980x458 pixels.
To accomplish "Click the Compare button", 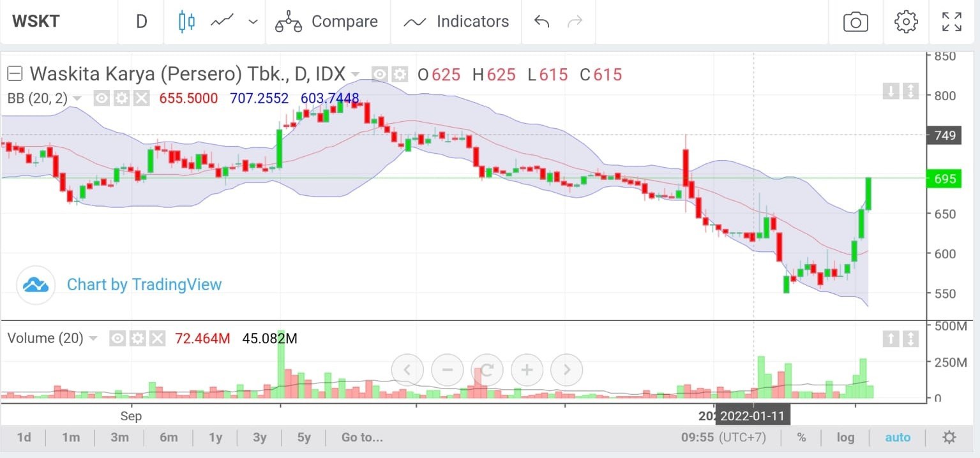I will [x=327, y=22].
